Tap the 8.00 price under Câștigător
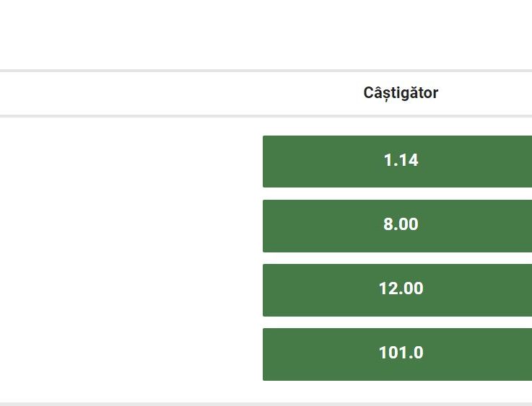 pos(397,226)
